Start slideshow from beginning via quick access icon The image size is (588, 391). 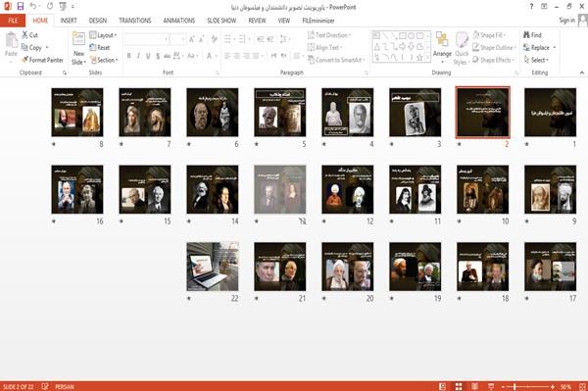pyautogui.click(x=63, y=7)
